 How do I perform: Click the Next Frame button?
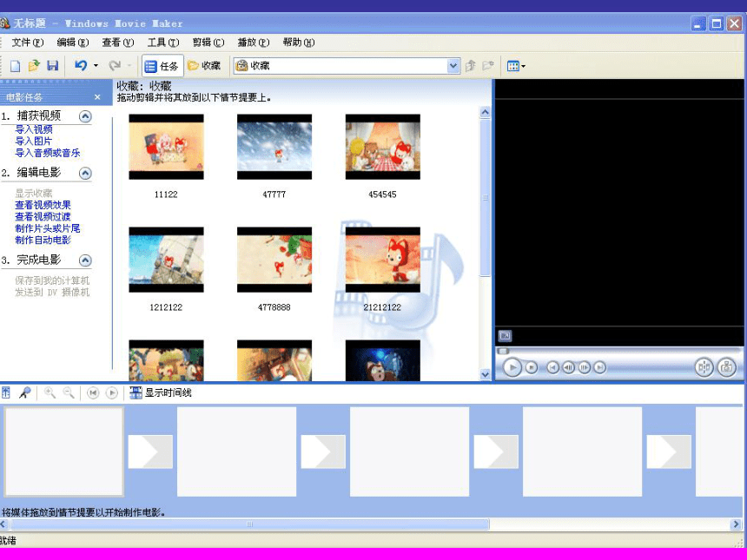(584, 367)
